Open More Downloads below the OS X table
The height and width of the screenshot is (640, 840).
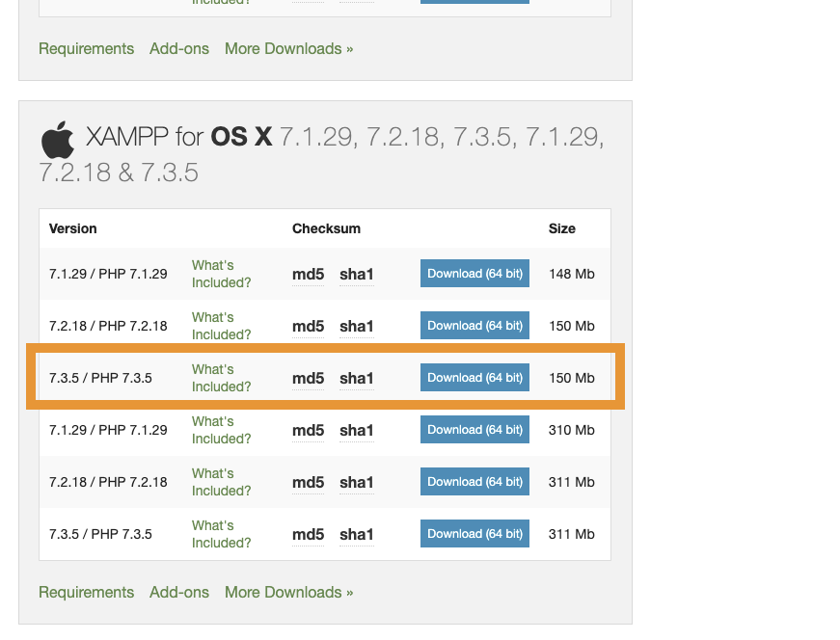pos(288,592)
